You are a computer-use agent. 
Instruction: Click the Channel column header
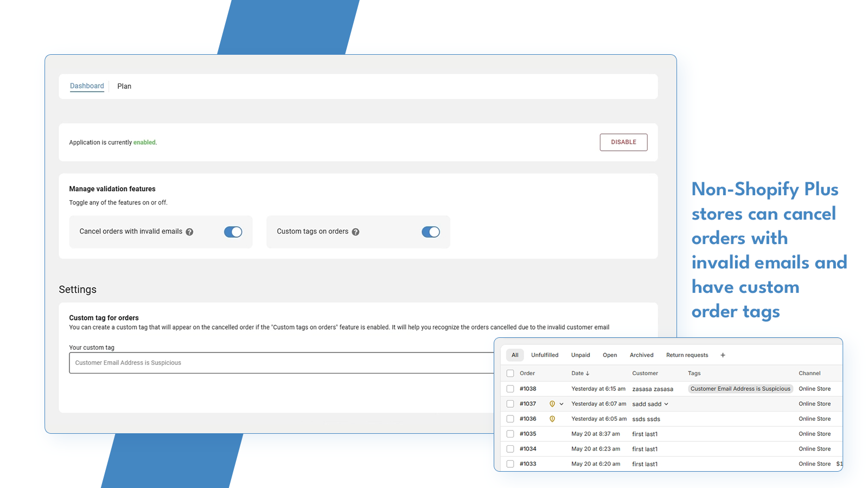(x=809, y=374)
